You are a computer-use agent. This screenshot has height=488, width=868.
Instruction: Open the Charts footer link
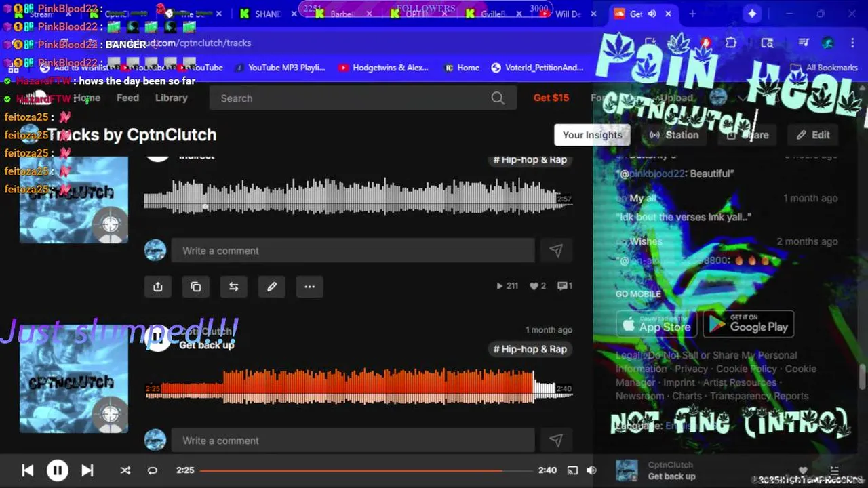pyautogui.click(x=687, y=396)
